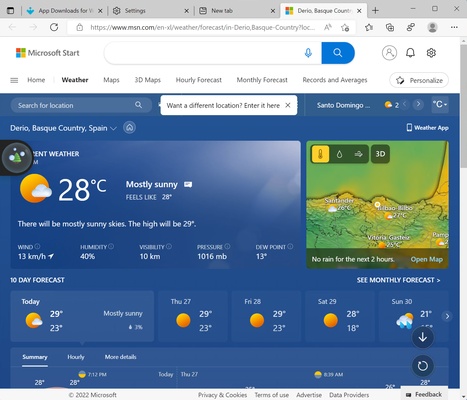This screenshot has width=467, height=400.
Task: Click the circular refresh button
Action: coord(423,366)
